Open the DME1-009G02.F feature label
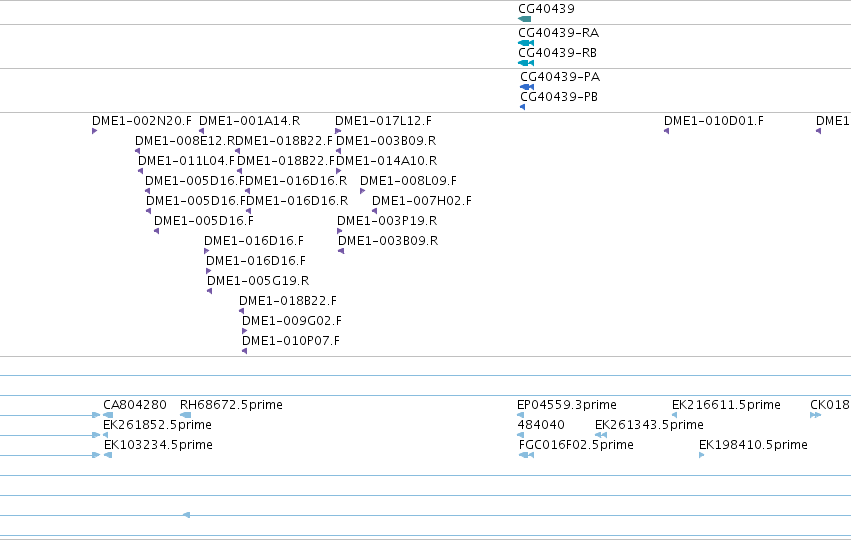Image resolution: width=851 pixels, height=540 pixels. click(x=292, y=321)
